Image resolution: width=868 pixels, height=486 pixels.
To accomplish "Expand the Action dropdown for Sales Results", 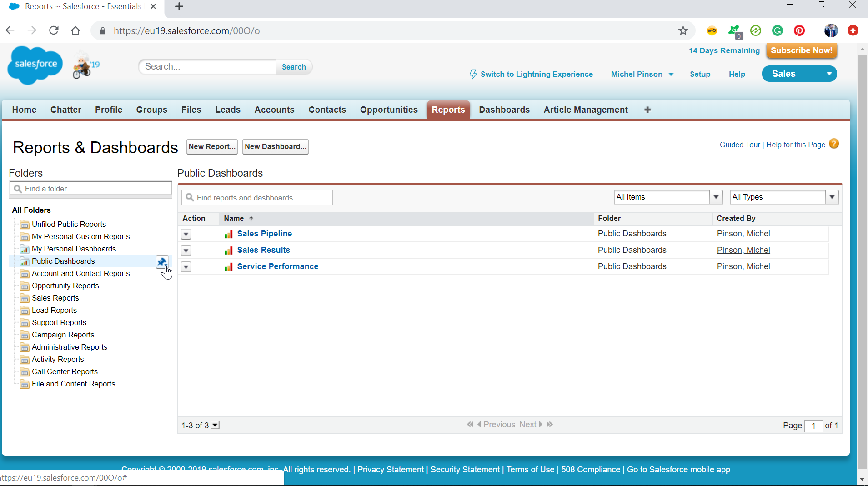I will (186, 250).
